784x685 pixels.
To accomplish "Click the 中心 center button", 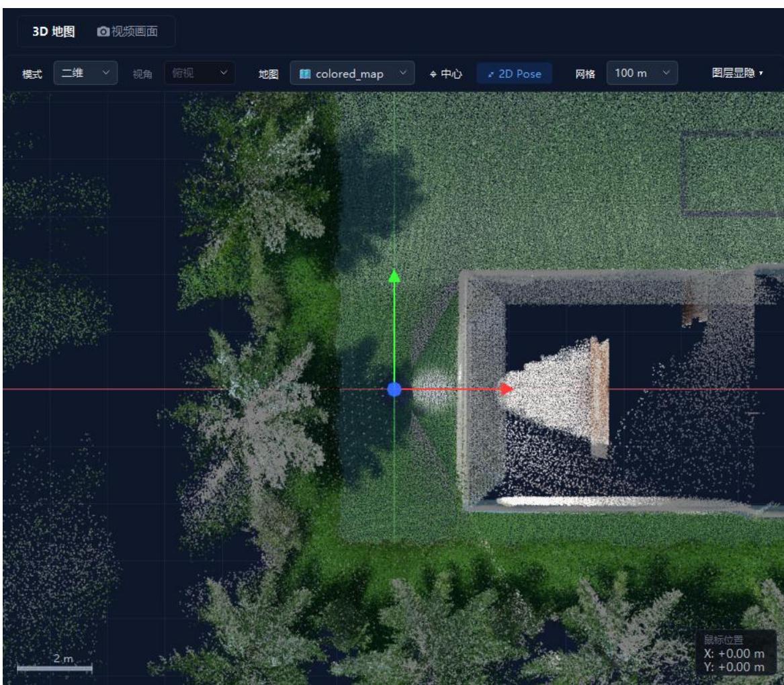I will 445,74.
